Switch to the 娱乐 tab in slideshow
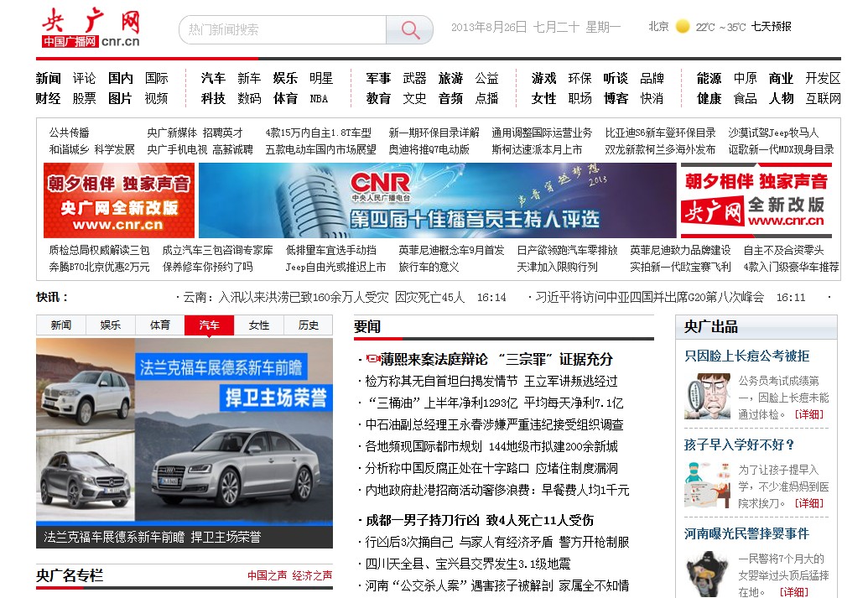Viewport: 868px width, 598px height. point(111,325)
